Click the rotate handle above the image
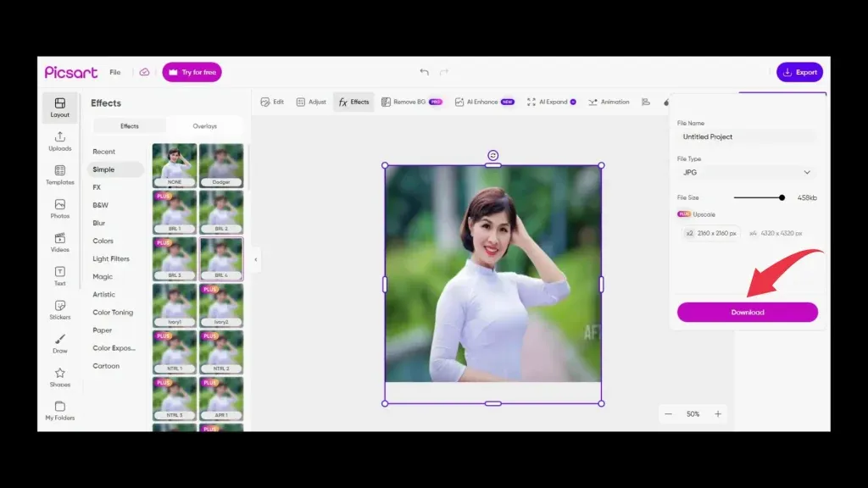The height and width of the screenshot is (488, 868). pos(492,156)
